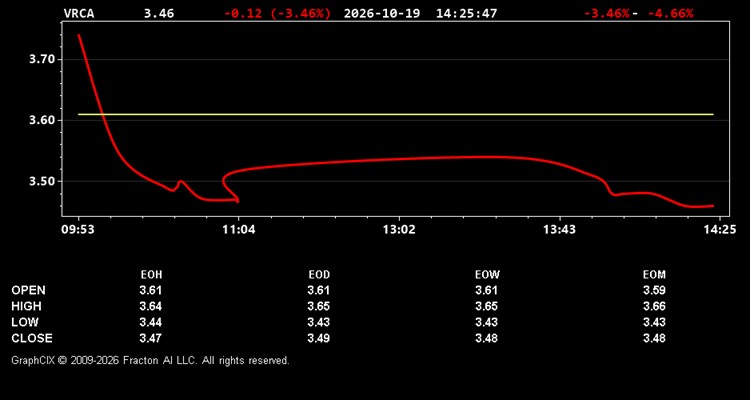Select the EOH OPEN value 3.61
Viewport: 750px width, 400px height.
[151, 290]
